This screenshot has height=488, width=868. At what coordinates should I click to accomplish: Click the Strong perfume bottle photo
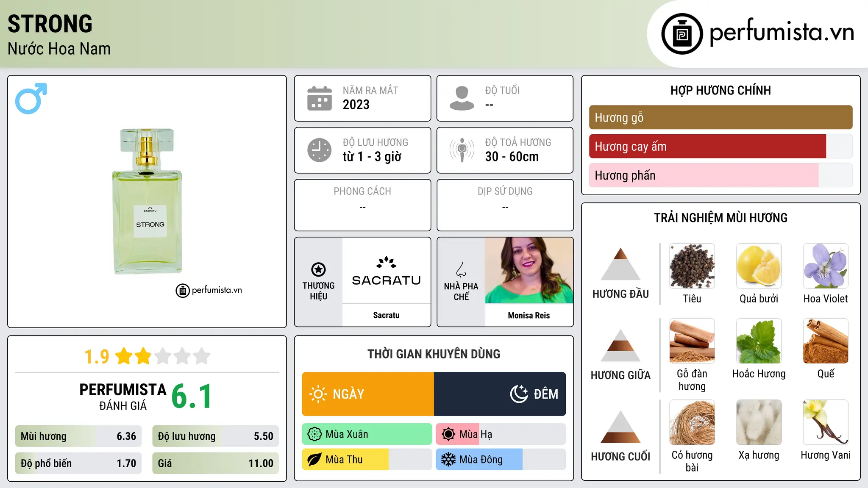click(147, 201)
